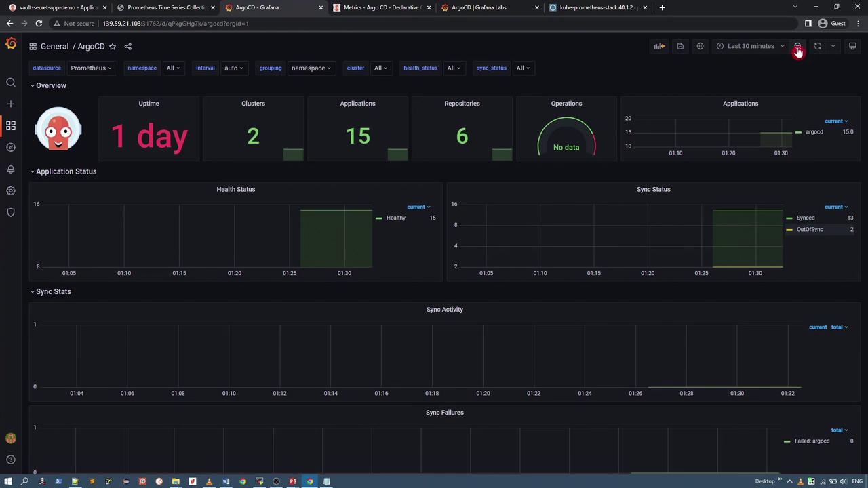Switch to the kube-prometheus-stack browser tab
The image size is (868, 488).
point(595,7)
